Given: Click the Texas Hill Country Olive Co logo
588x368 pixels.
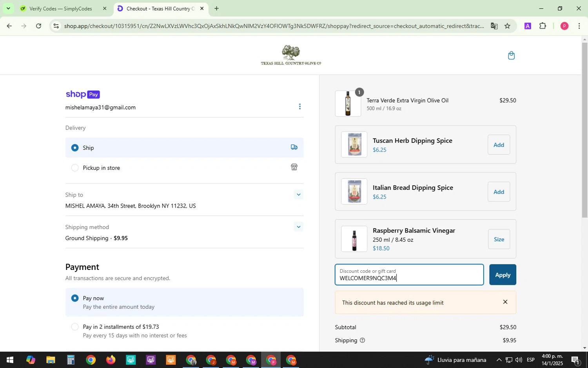Looking at the screenshot, I should (x=291, y=55).
